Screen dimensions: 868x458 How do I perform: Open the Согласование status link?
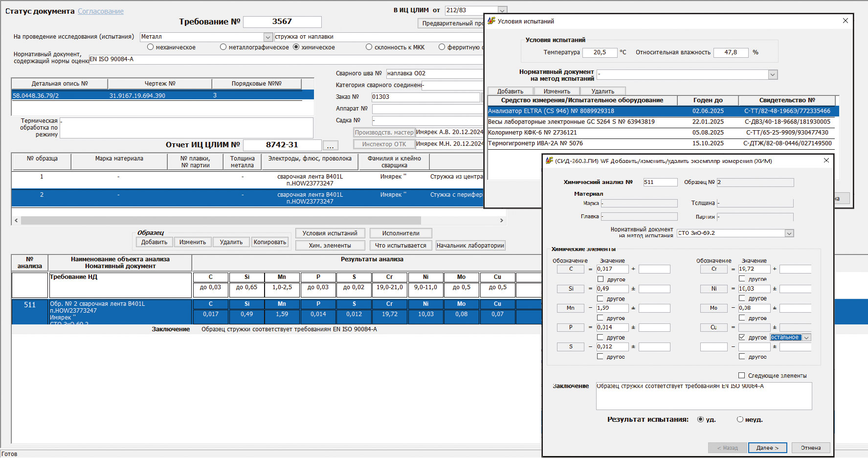click(x=101, y=11)
